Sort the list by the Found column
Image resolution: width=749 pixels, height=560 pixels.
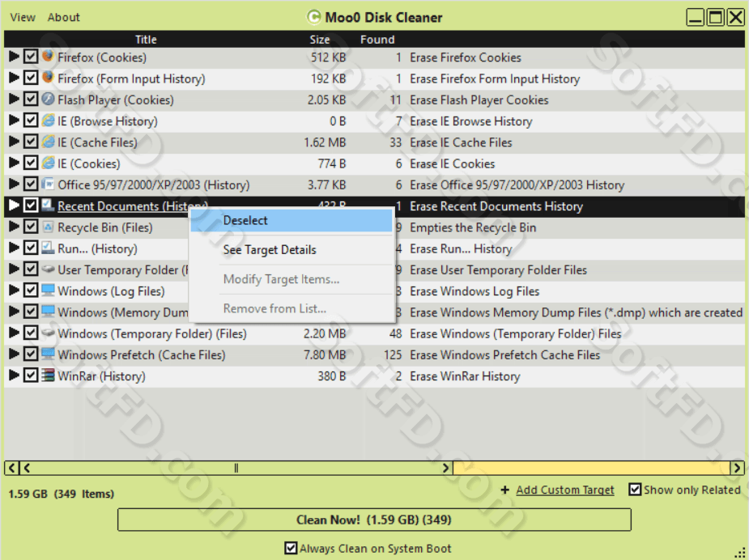pyautogui.click(x=377, y=40)
